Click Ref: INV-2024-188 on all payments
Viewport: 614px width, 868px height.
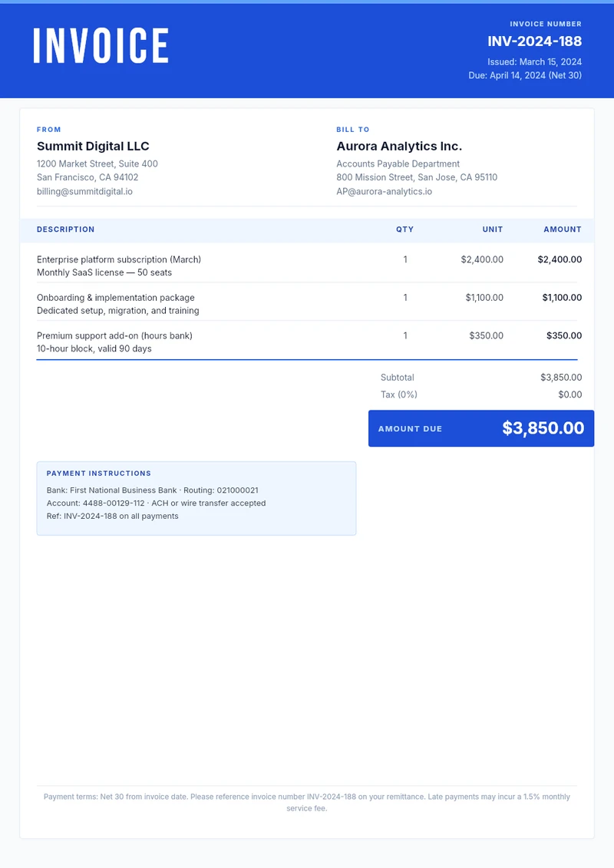pos(112,516)
